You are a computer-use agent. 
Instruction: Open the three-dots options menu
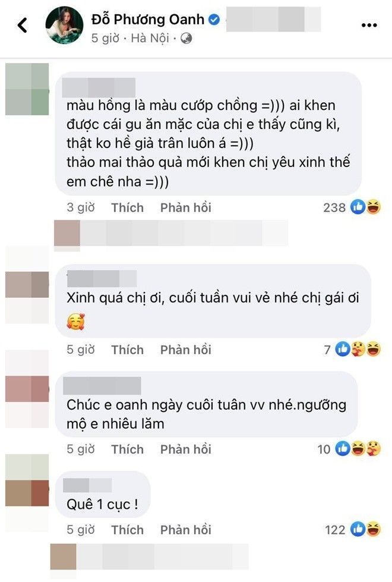pyautogui.click(x=369, y=25)
